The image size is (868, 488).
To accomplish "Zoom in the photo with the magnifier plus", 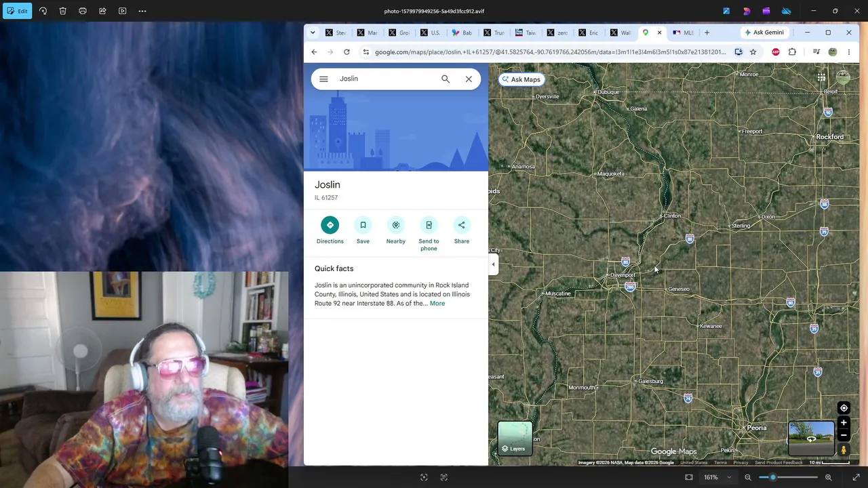I will [x=828, y=478].
